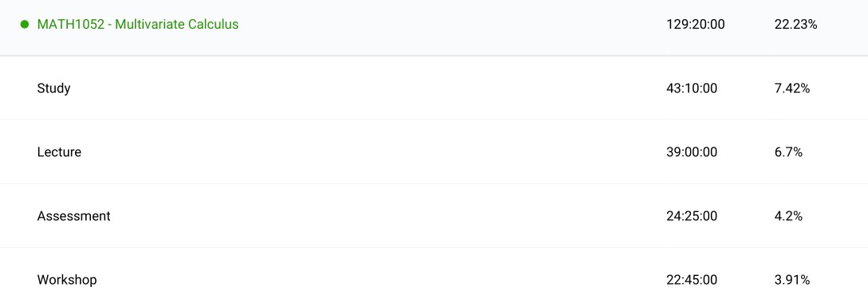Select the Assessment row label

73,215
